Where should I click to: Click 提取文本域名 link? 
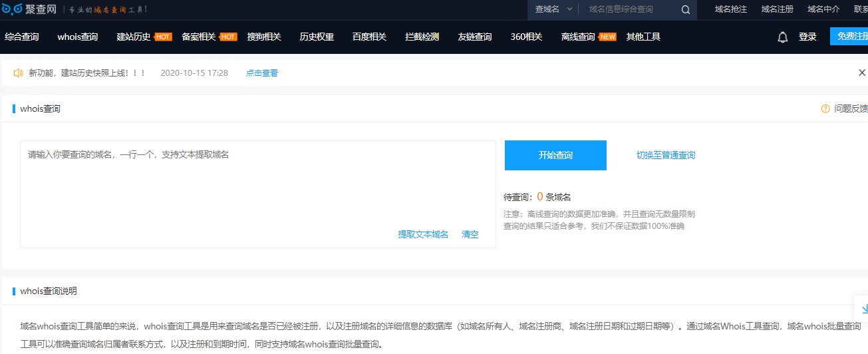pyautogui.click(x=423, y=234)
